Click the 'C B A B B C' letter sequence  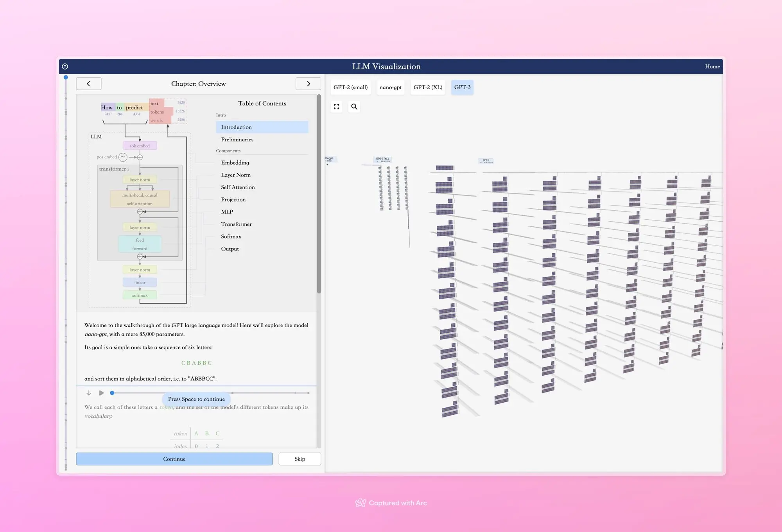tap(197, 363)
